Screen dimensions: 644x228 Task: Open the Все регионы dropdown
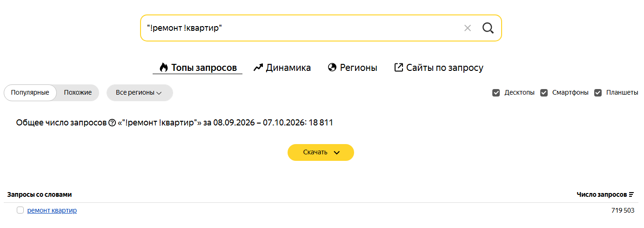click(140, 93)
